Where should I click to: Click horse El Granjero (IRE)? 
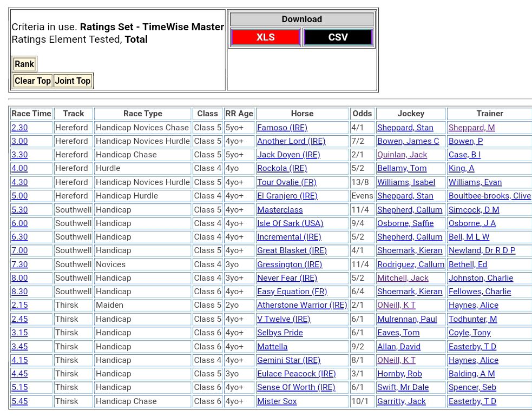point(287,196)
